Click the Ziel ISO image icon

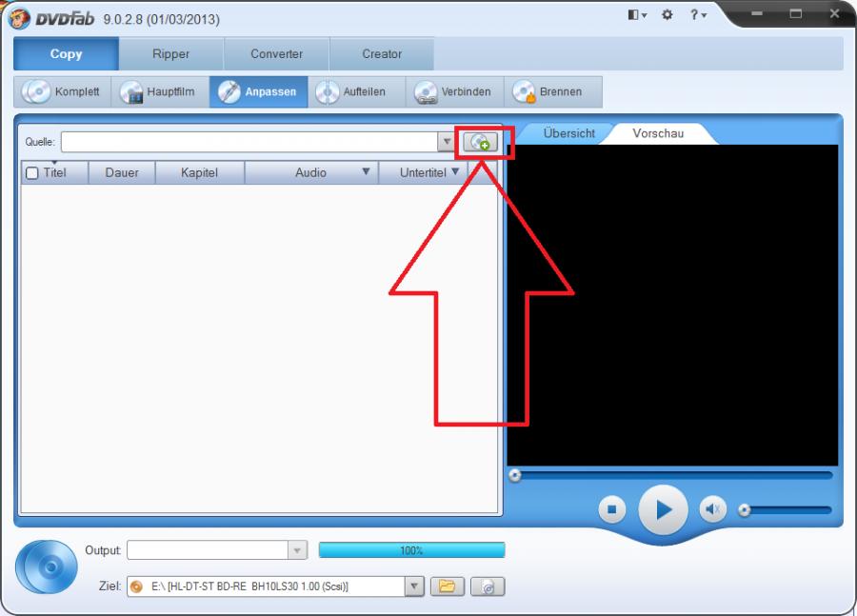click(488, 586)
